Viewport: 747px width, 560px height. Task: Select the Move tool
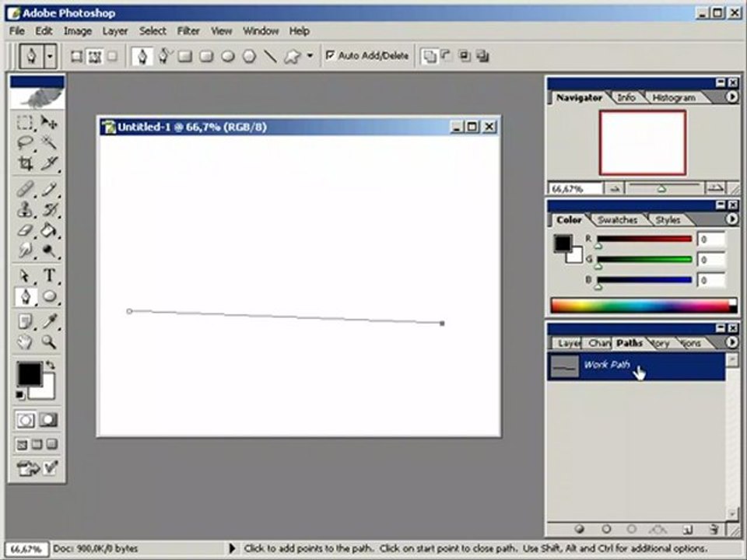pos(48,122)
